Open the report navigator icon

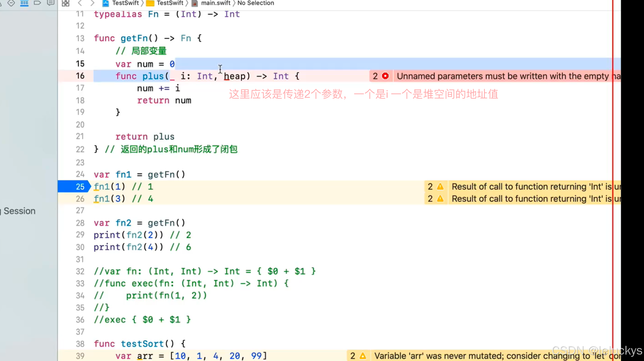(51, 3)
